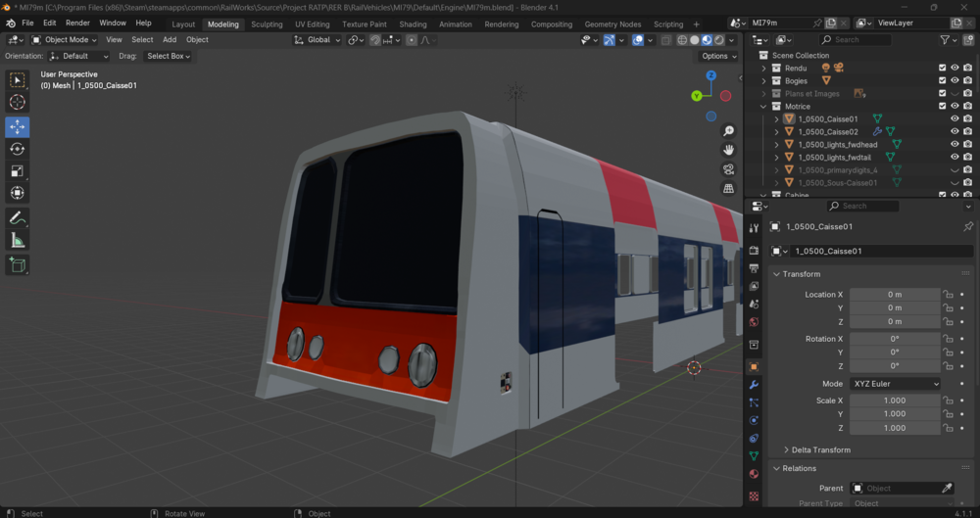The image size is (980, 518).
Task: Open viewport Options button
Action: (x=718, y=56)
